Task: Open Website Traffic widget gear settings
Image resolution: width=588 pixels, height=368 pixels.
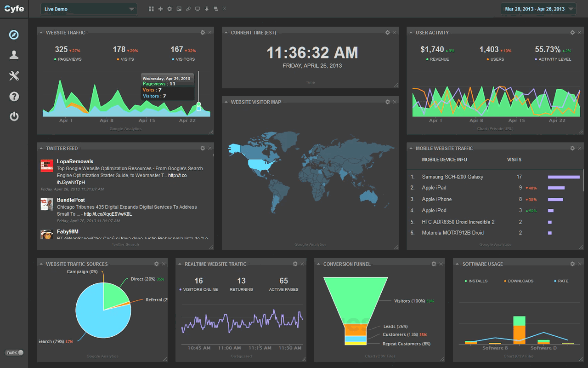Action: 203,33
